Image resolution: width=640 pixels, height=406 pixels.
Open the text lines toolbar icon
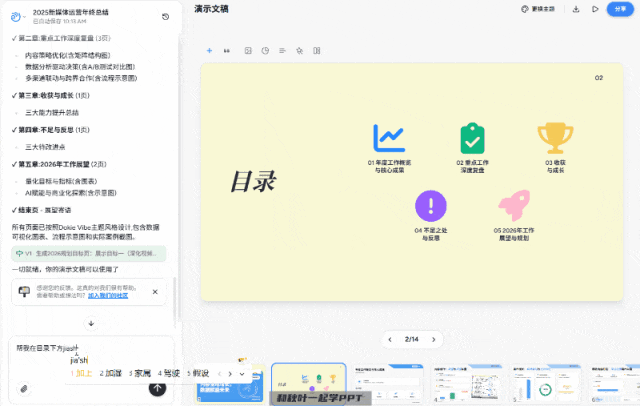pos(282,51)
